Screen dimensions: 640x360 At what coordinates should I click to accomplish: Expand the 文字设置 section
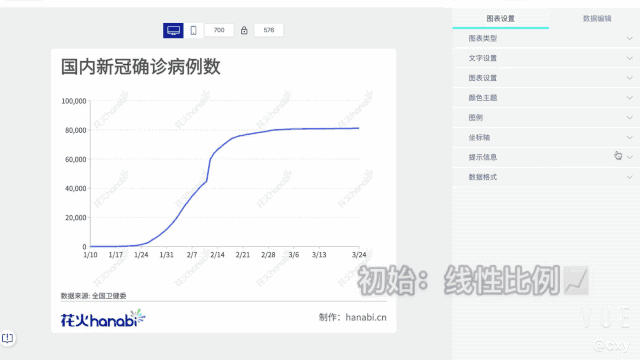tap(546, 58)
